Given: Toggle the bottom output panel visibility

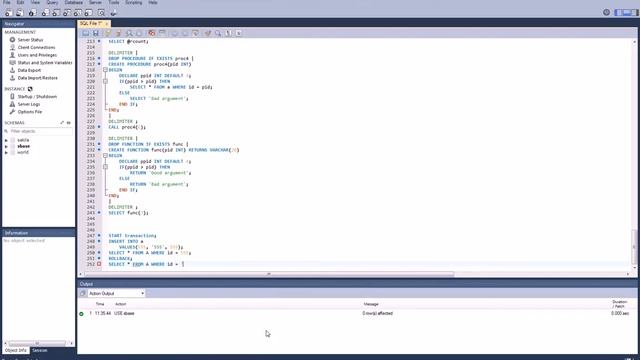Looking at the screenshot, I should tap(627, 13).
